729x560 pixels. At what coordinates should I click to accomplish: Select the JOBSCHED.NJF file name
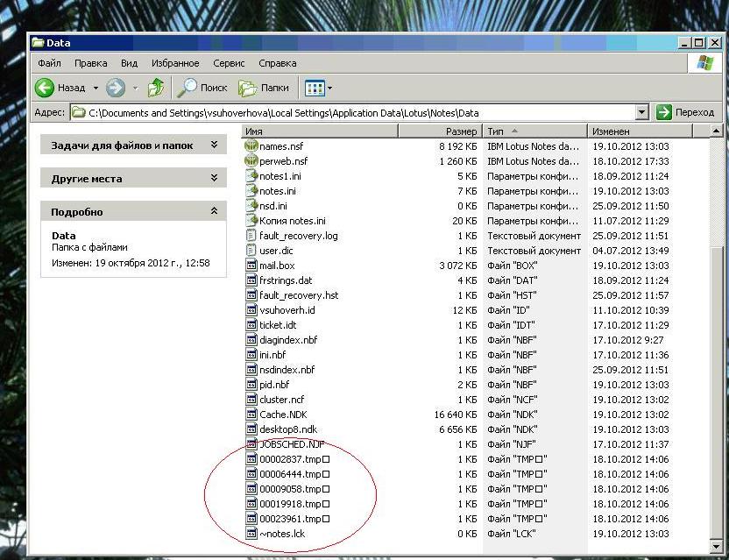point(292,444)
